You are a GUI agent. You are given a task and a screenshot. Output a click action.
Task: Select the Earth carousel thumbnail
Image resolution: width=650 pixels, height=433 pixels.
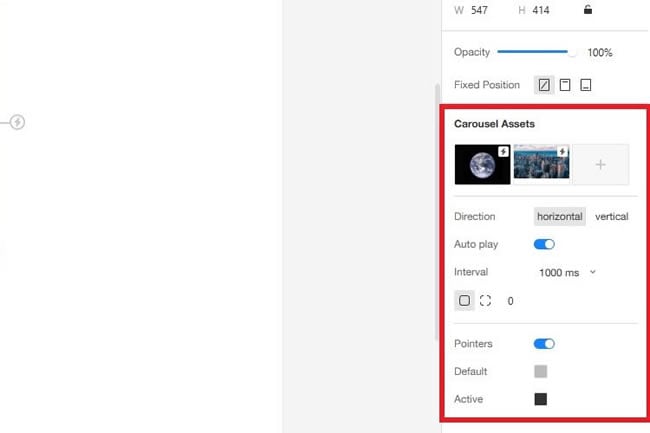[x=483, y=164]
